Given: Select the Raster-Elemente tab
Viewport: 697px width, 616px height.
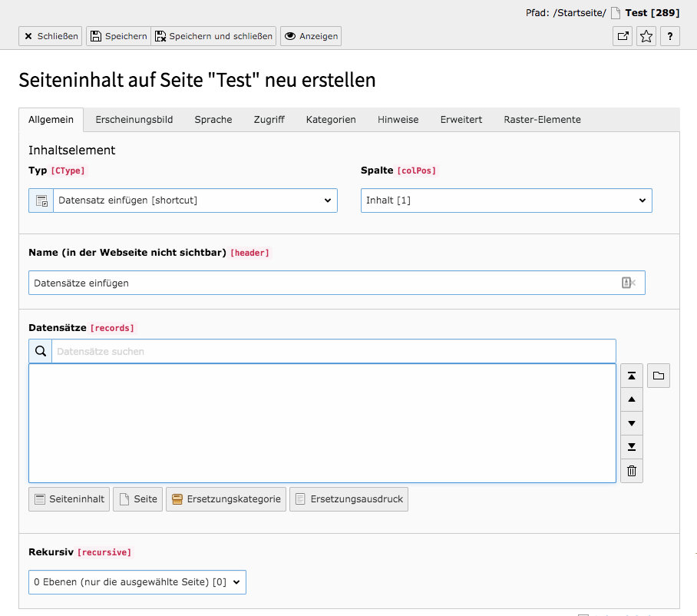Looking at the screenshot, I should pyautogui.click(x=542, y=120).
